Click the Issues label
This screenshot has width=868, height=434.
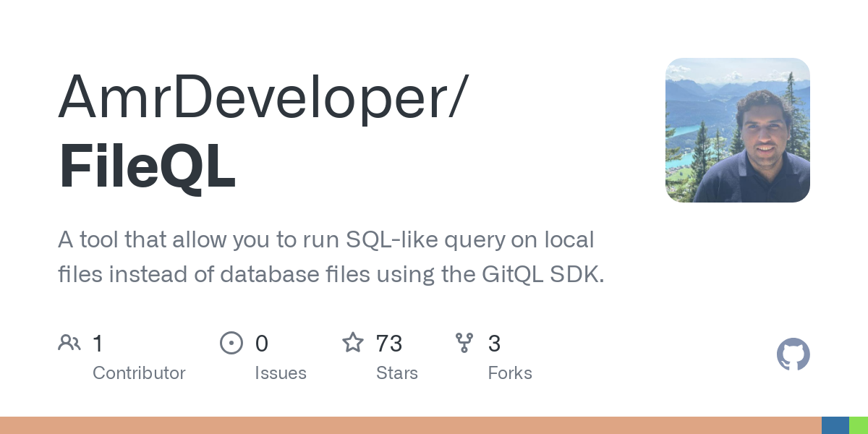(x=281, y=373)
